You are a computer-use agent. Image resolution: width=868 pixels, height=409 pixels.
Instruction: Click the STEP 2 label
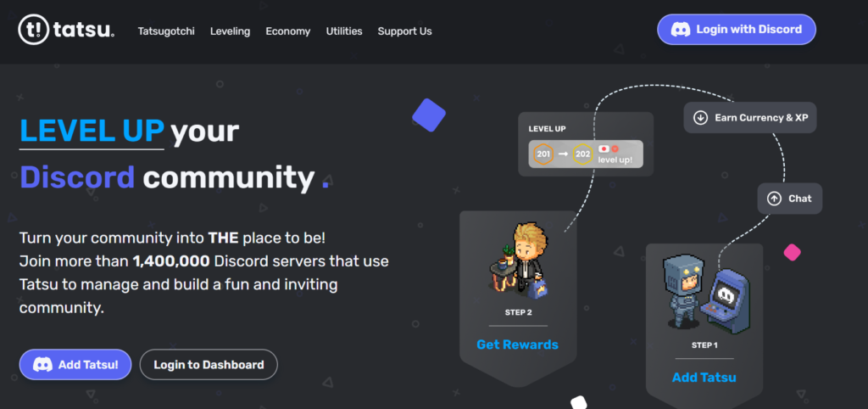(518, 312)
